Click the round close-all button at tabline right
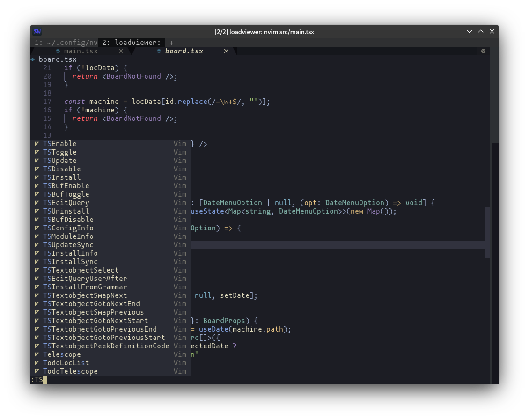Screen dimensions: 529x420 point(483,51)
